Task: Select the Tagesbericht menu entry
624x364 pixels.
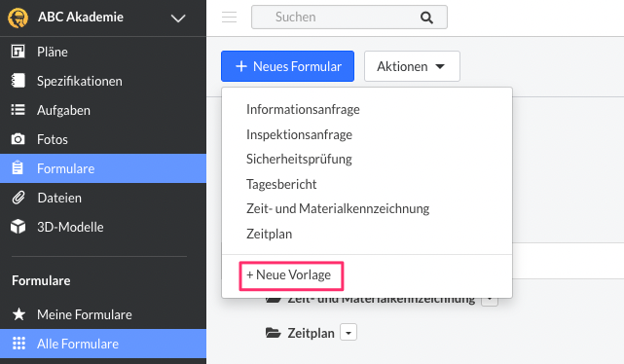Action: [x=281, y=184]
